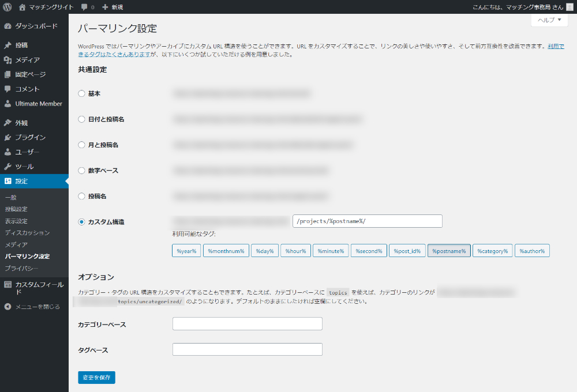Select the 基本 permalink option
The height and width of the screenshot is (392, 577).
point(82,93)
